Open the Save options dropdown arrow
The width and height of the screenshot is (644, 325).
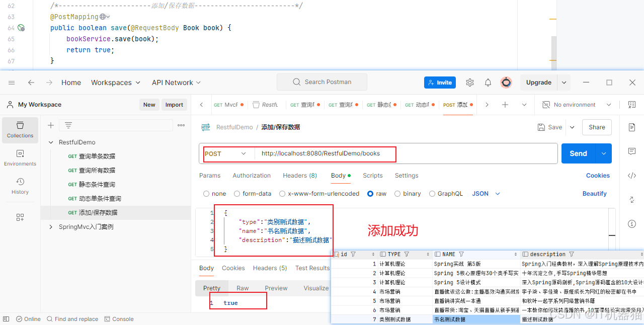pos(573,127)
